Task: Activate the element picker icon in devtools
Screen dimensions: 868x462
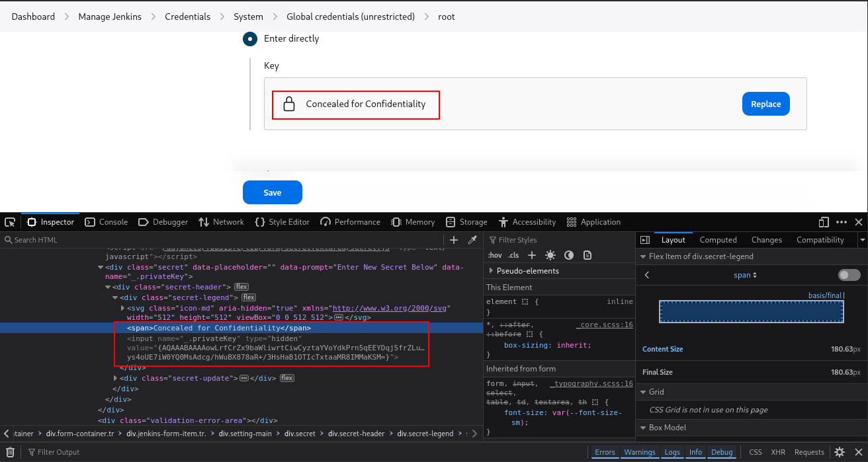Action: coord(10,222)
